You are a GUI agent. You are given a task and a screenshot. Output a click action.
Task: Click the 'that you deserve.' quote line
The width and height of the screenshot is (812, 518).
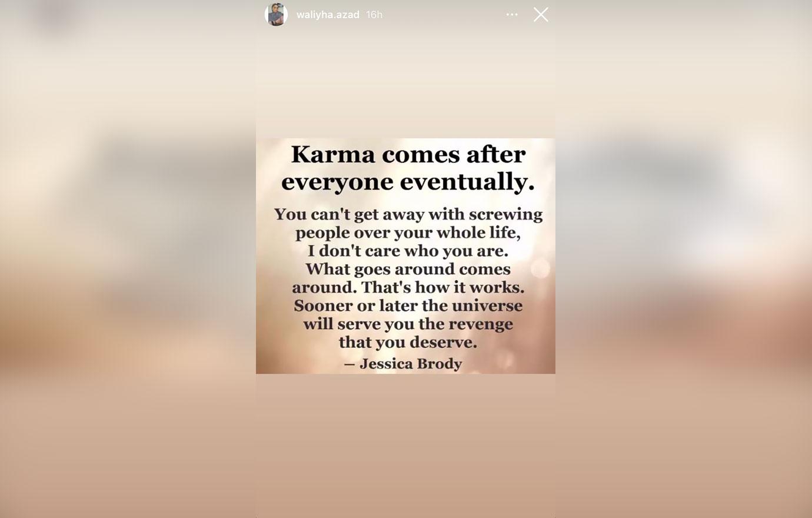point(408,342)
